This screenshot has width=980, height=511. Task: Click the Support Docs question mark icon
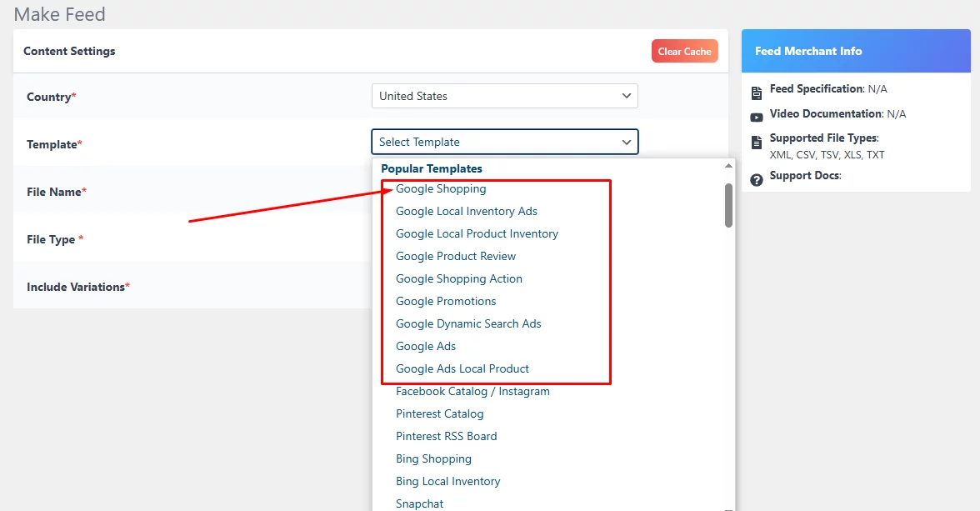pos(757,180)
